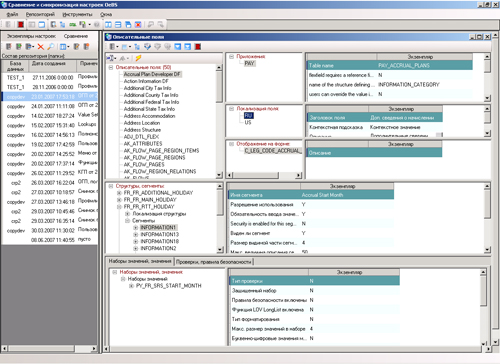Click blue diamond icon in Описательные поля toolbar
The width and height of the screenshot is (500, 364).
click(147, 47)
